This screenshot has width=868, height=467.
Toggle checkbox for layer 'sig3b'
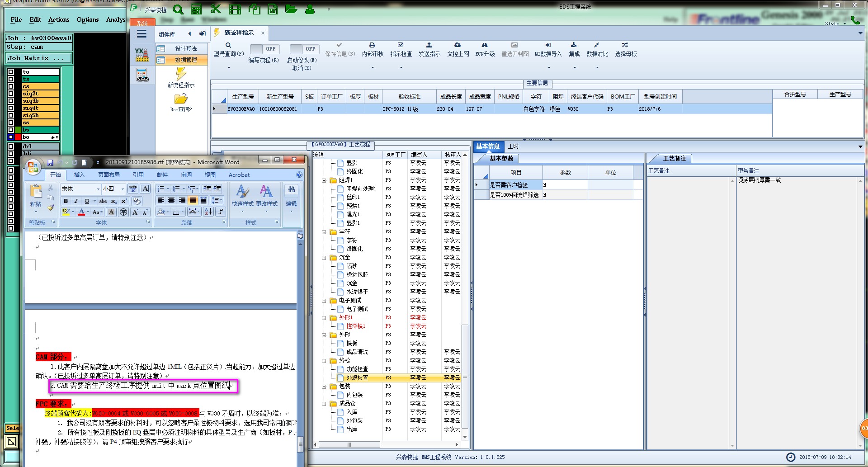click(11, 101)
